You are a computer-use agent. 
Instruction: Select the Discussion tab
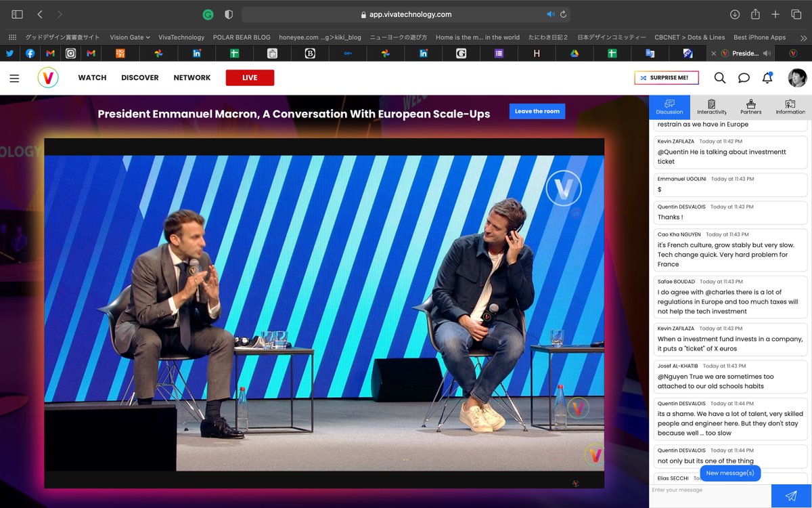(x=669, y=107)
